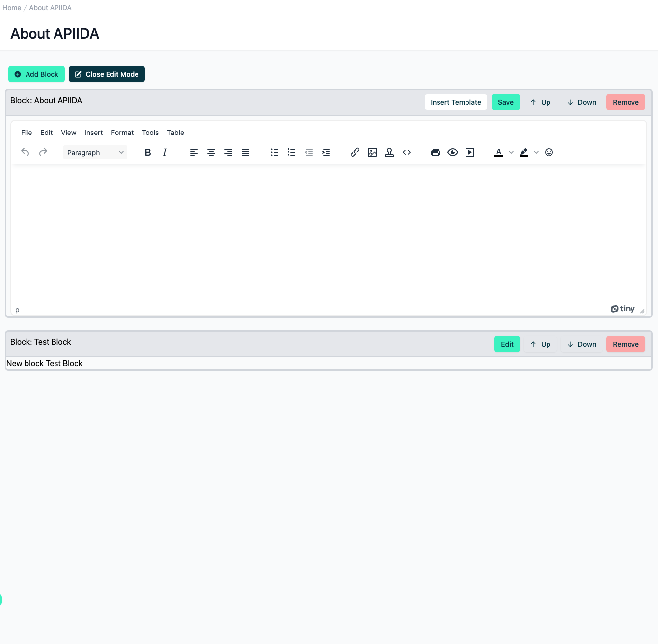658x644 pixels.
Task: Save the About APIIDA block
Action: point(506,102)
